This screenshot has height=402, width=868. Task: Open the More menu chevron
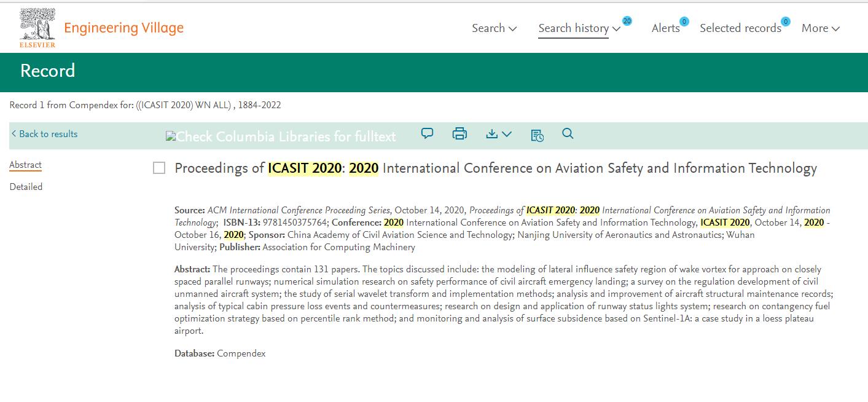click(x=837, y=28)
